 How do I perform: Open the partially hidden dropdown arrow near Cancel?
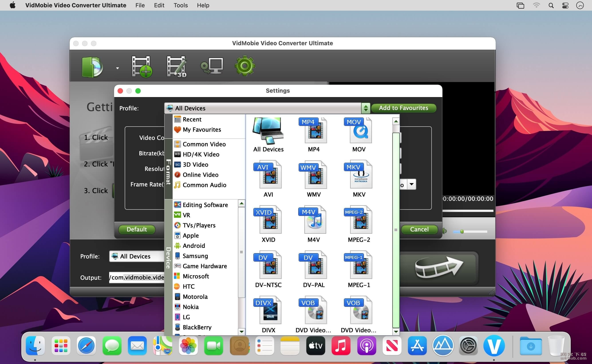point(412,184)
